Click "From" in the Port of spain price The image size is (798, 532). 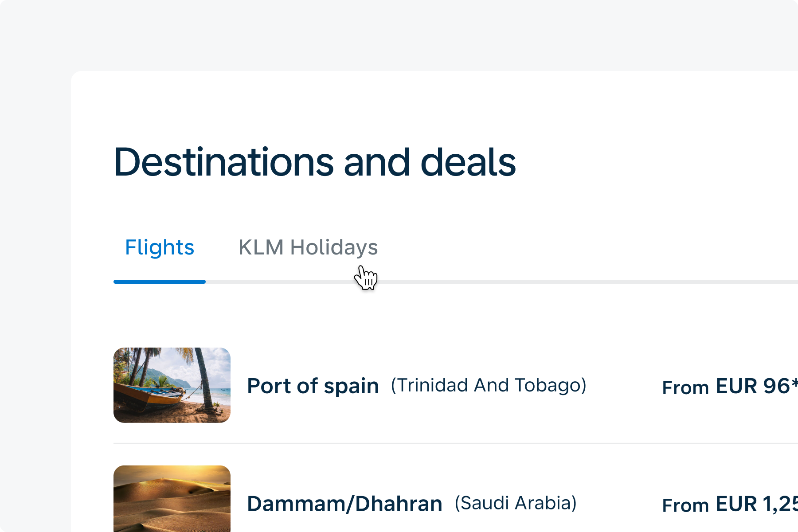pos(685,388)
